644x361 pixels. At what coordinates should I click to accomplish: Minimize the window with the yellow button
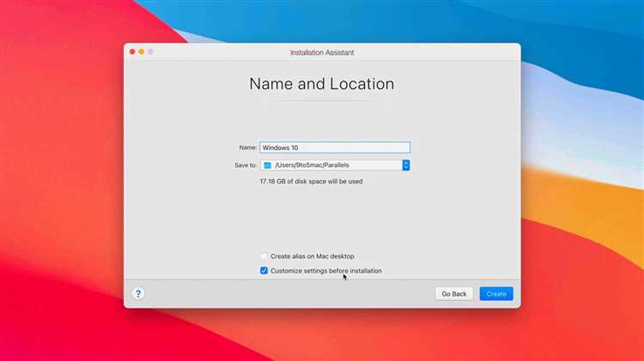tap(142, 51)
